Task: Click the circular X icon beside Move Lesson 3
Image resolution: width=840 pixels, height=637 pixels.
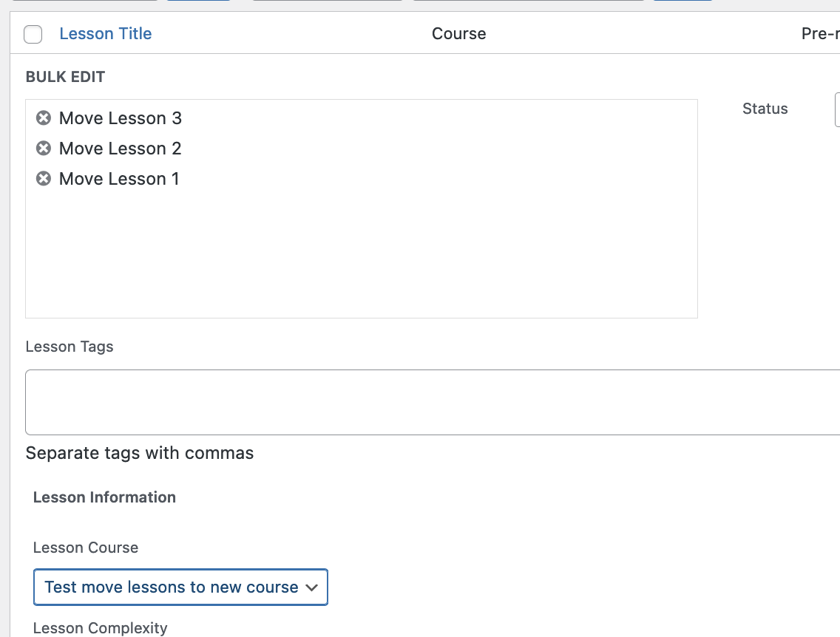Action: (43, 117)
